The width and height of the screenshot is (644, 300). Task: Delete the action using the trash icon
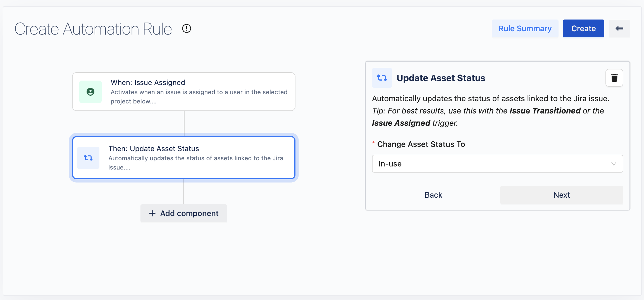pos(614,78)
